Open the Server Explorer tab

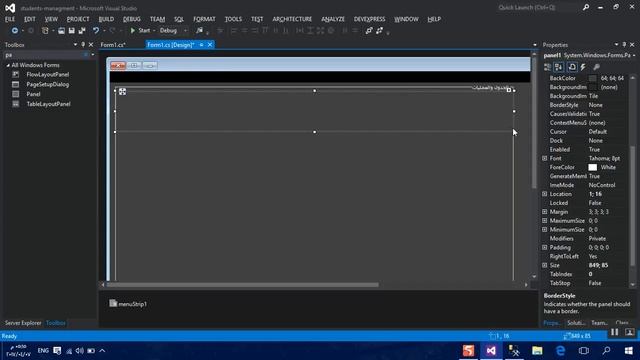coord(23,323)
